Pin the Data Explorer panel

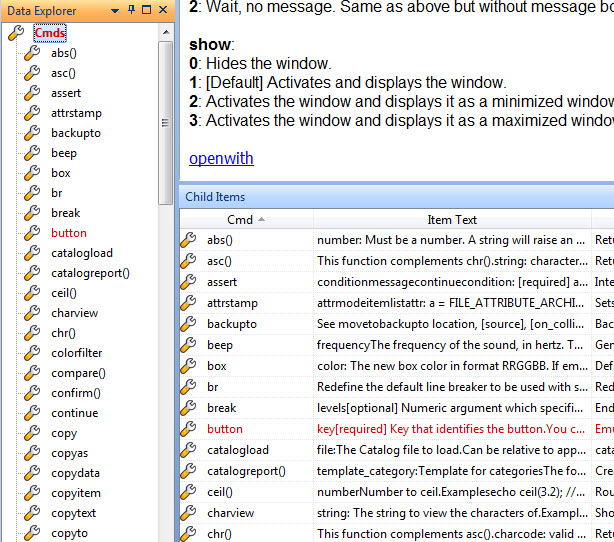click(131, 10)
